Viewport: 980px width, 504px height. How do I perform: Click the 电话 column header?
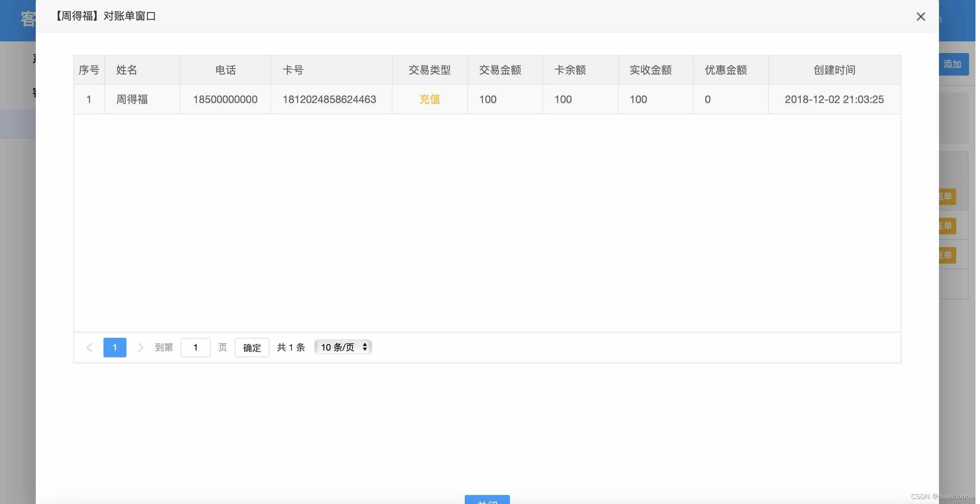[x=225, y=70]
